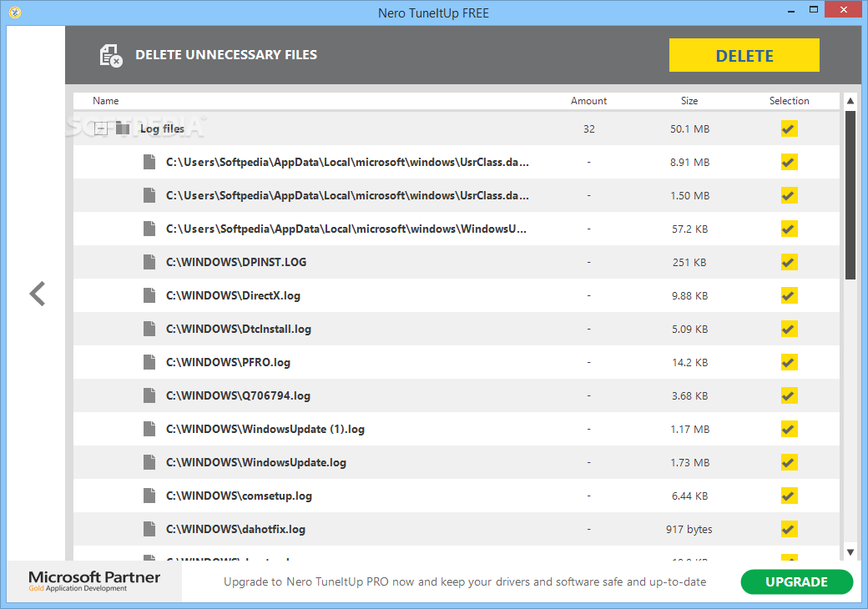Uncheck the 1.50 MB UsrClass file checkbox

click(x=789, y=195)
